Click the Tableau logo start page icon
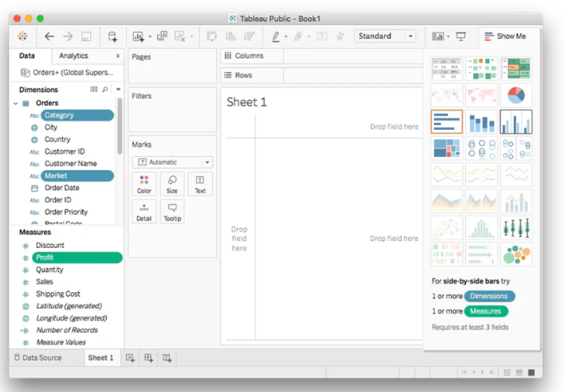 pyautogui.click(x=23, y=36)
